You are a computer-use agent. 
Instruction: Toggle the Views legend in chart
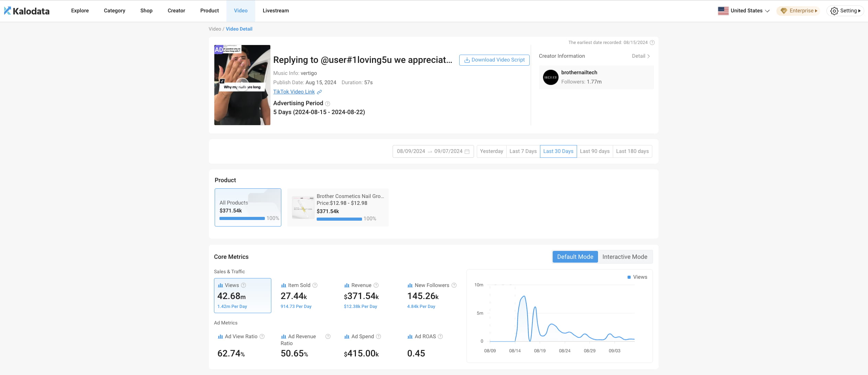pyautogui.click(x=637, y=277)
